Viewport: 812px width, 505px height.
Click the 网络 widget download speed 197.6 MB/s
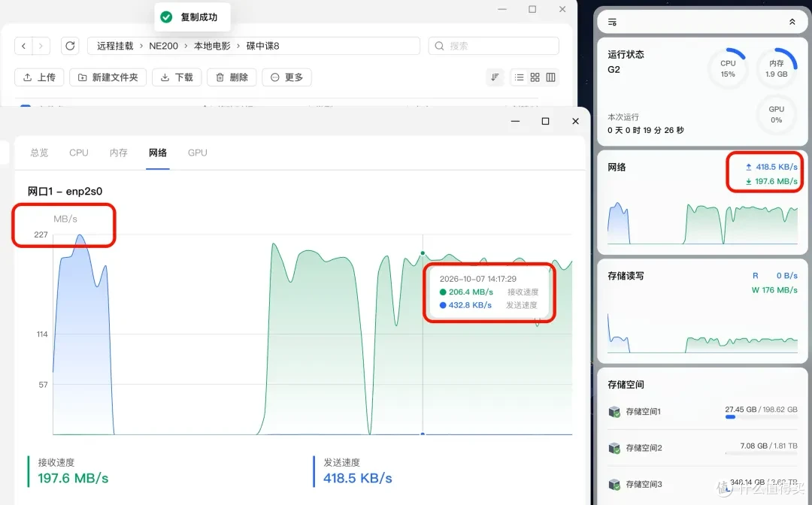click(x=771, y=181)
